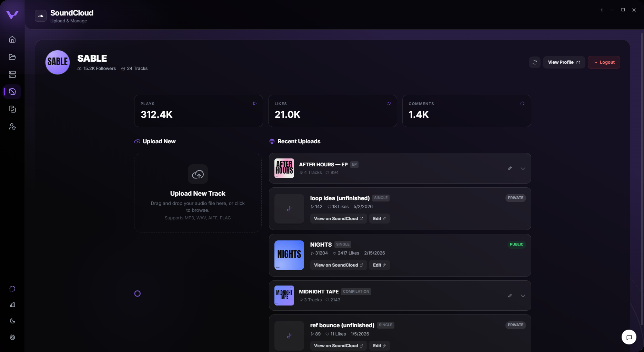This screenshot has width=644, height=352.
Task: Click 2417 Likes on NIGHTS track
Action: pos(346,253)
